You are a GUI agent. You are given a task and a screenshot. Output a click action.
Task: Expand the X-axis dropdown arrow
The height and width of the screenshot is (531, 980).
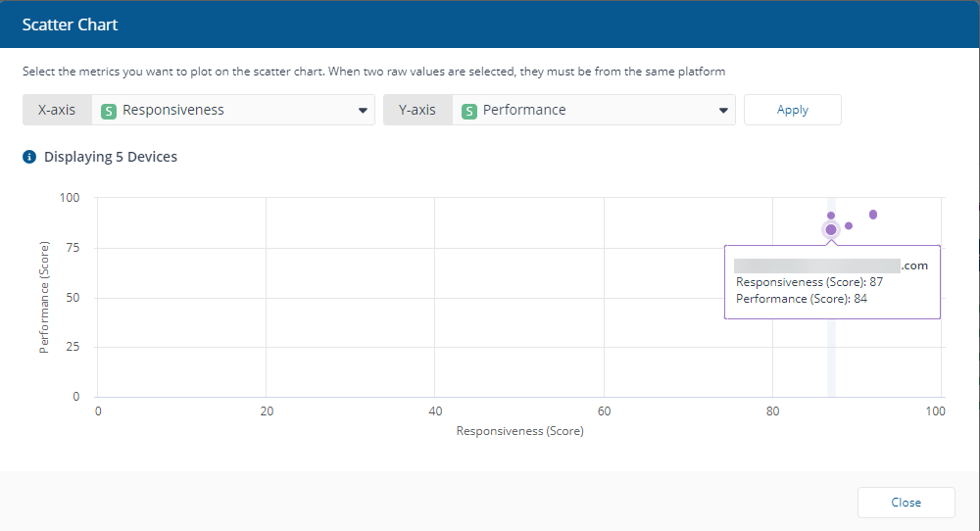click(x=363, y=111)
